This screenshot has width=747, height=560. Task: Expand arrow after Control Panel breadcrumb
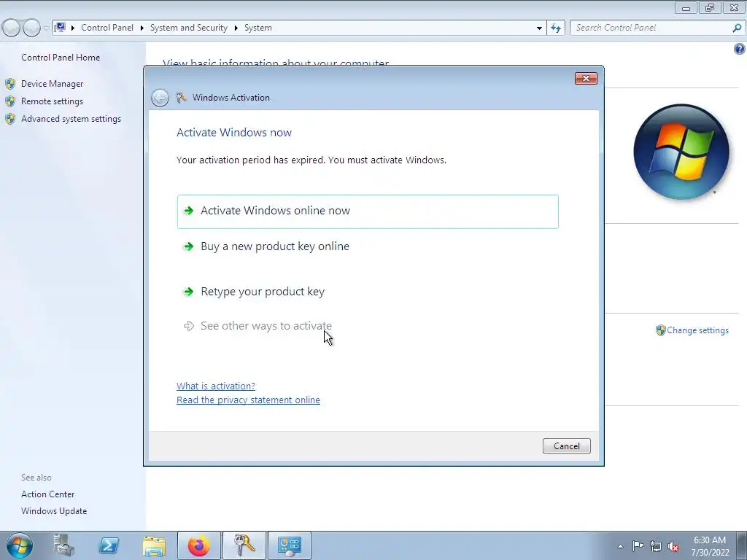[142, 28]
